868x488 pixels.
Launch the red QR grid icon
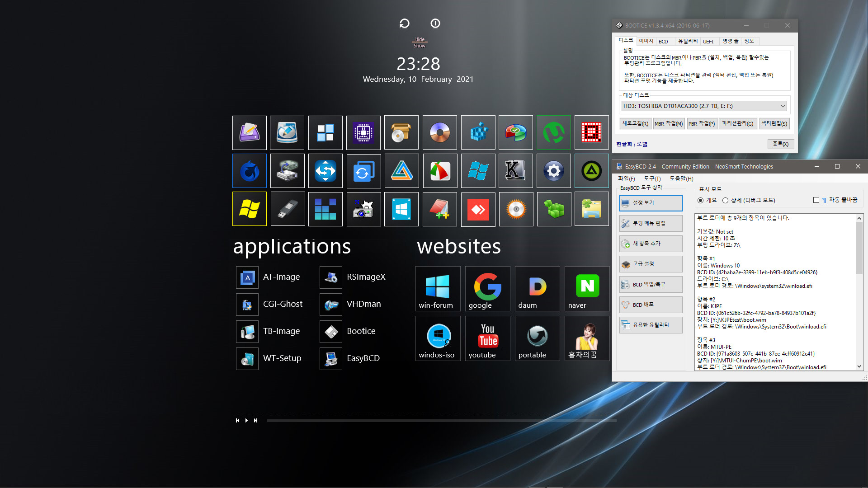pos(592,133)
